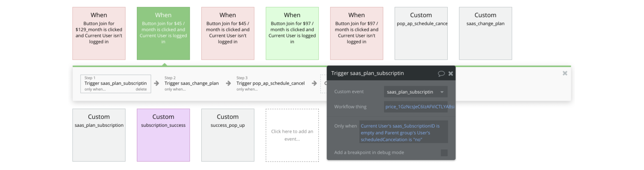Close the workflow steps panel
The height and width of the screenshot is (170, 644).
pyautogui.click(x=565, y=73)
